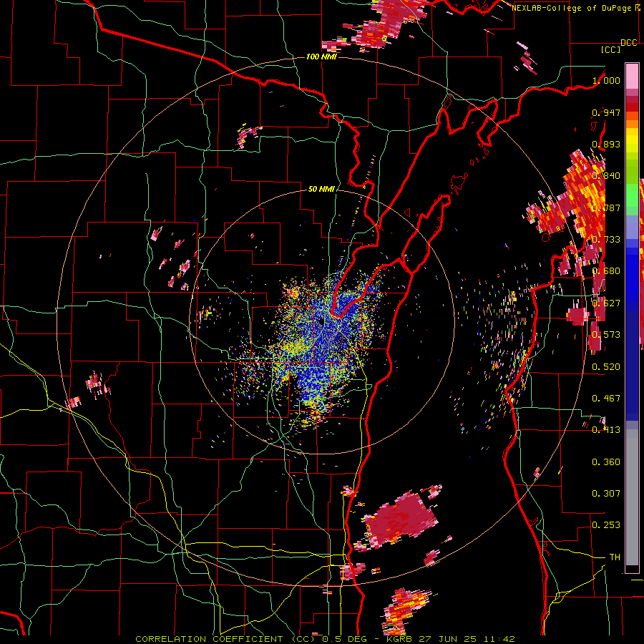Click the 0.787 color scale value
The height and width of the screenshot is (644, 644).
pos(606,208)
